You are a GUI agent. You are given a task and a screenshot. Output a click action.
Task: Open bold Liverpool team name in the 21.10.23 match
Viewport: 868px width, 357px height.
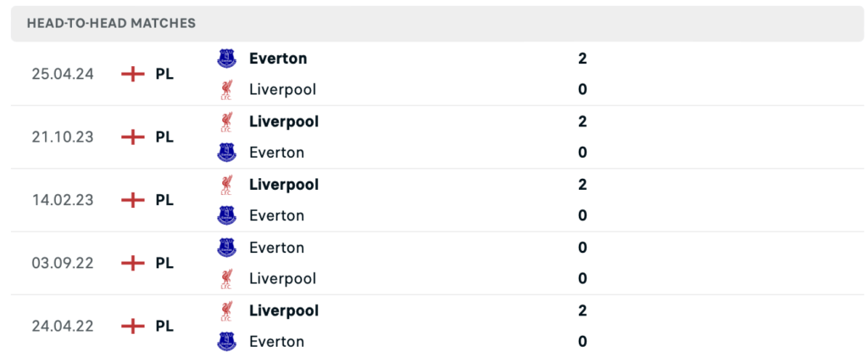(x=284, y=121)
